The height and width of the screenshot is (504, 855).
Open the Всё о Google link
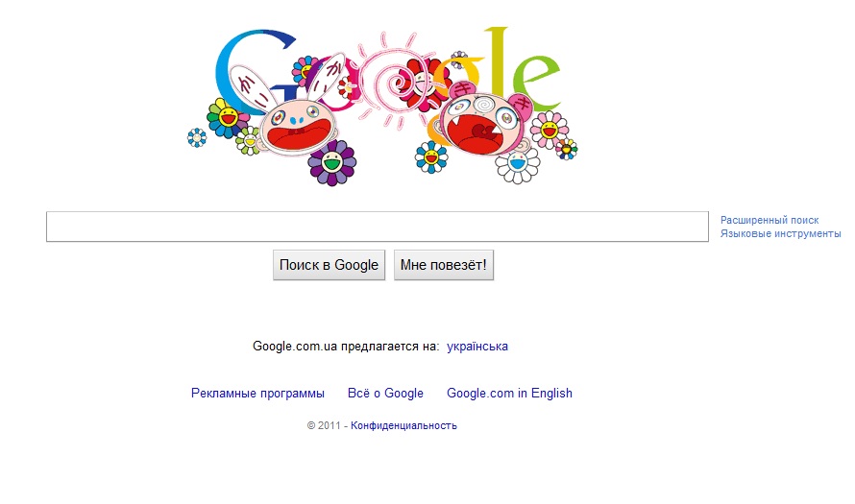[x=385, y=394]
